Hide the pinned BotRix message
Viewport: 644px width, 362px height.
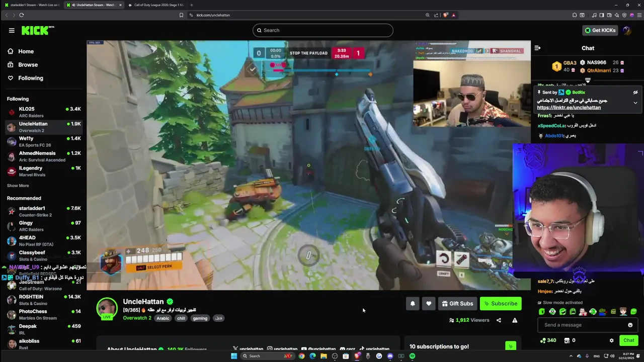point(635,93)
